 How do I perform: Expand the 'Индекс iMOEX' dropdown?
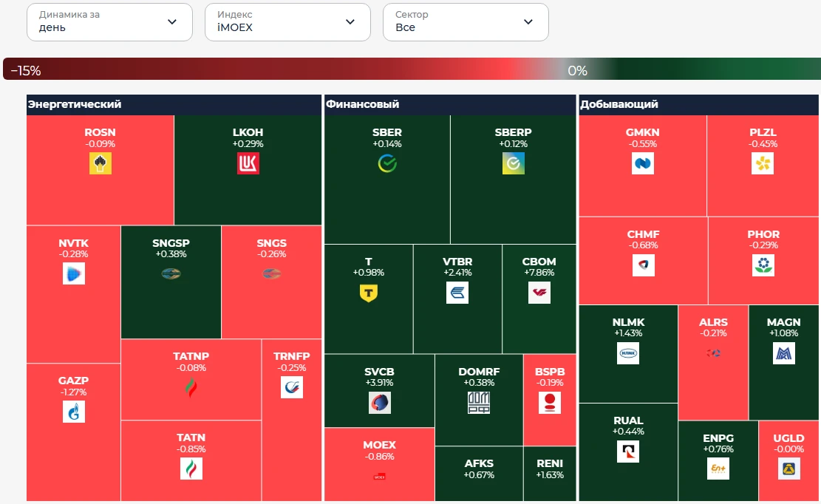point(287,22)
